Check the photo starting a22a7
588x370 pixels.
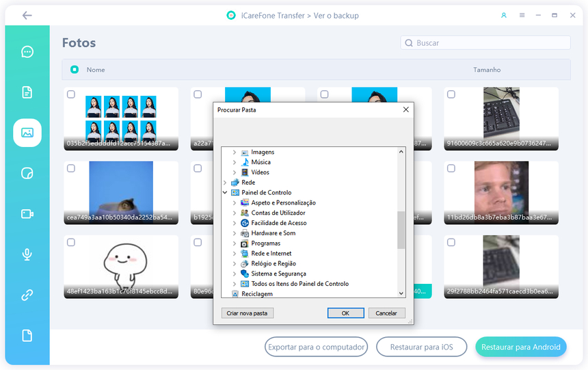[x=198, y=94]
